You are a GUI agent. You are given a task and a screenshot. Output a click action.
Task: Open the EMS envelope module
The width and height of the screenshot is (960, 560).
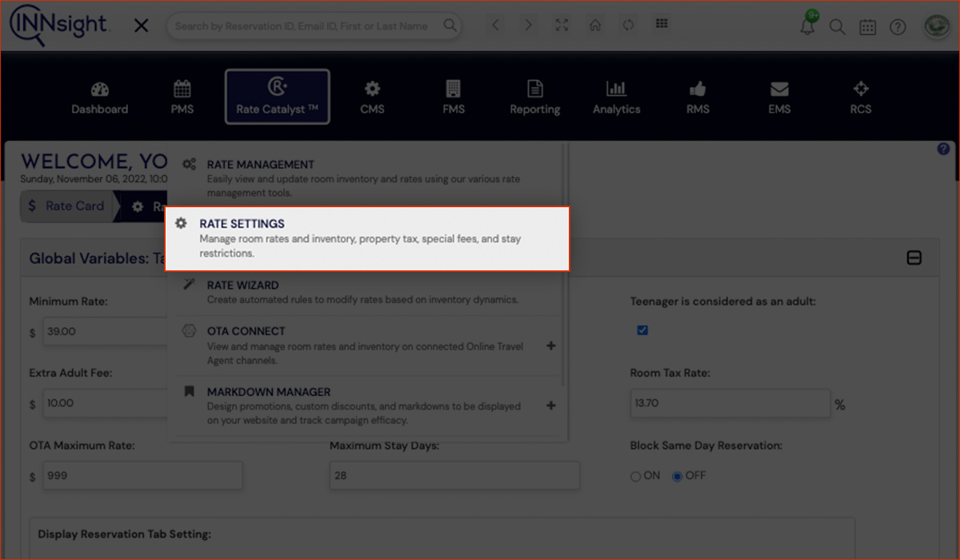[779, 98]
